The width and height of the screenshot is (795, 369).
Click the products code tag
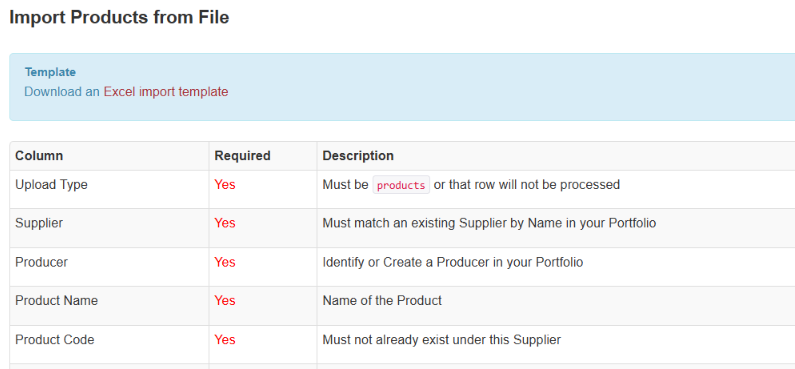401,185
